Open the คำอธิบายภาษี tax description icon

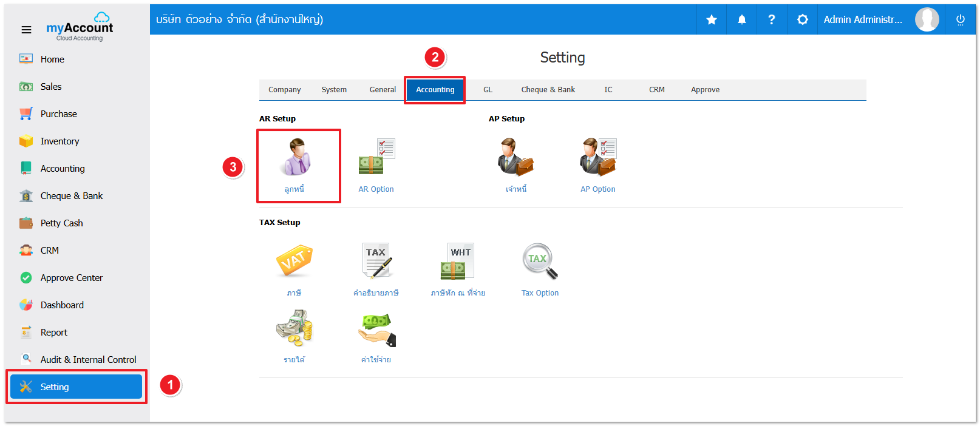376,262
